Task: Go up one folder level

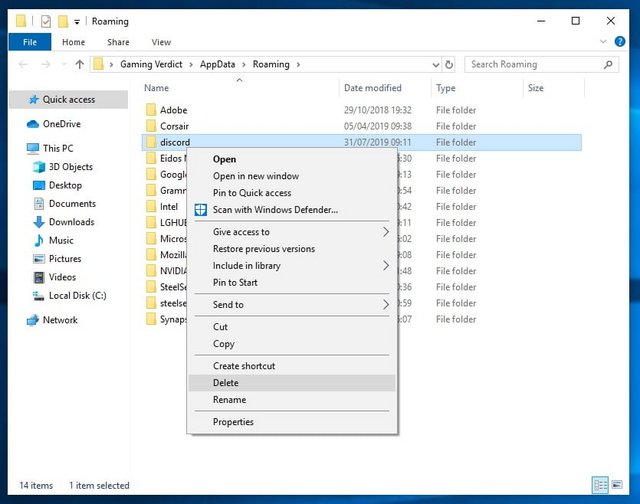Action: 80,64
